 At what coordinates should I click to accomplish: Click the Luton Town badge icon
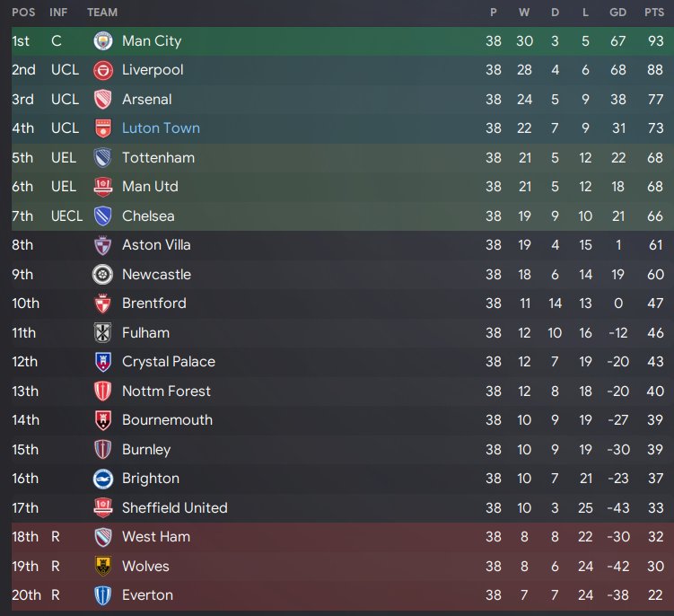point(102,128)
